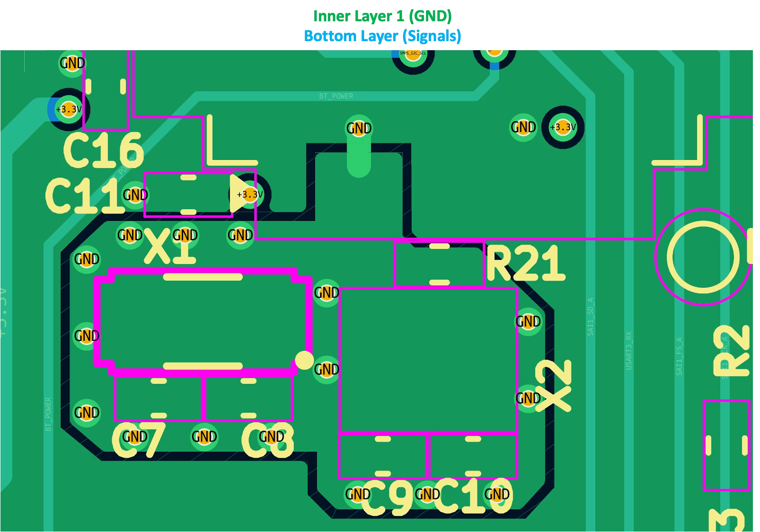Pick the C10 capacitor designator
Screen dimensions: 760x532
pos(473,496)
